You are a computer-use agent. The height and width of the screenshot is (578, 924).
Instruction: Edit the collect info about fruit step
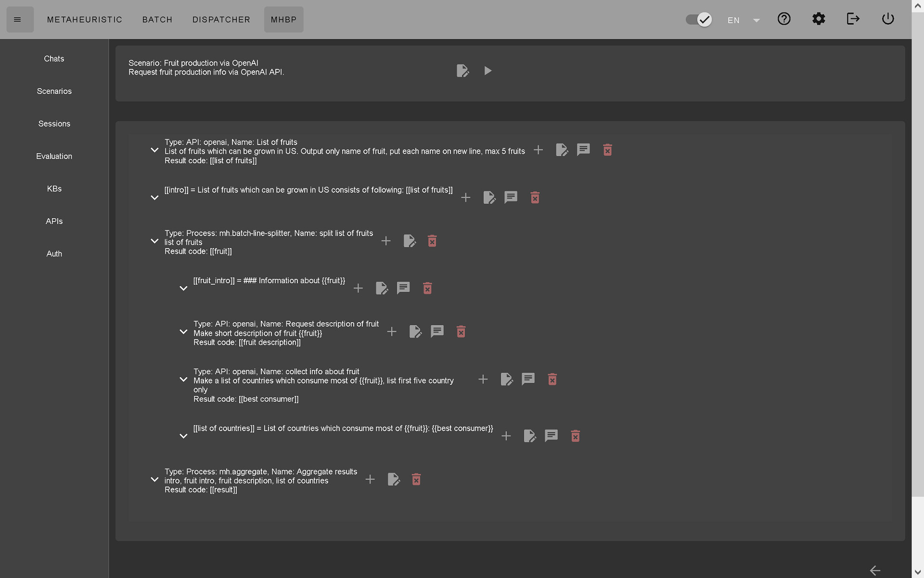point(506,380)
